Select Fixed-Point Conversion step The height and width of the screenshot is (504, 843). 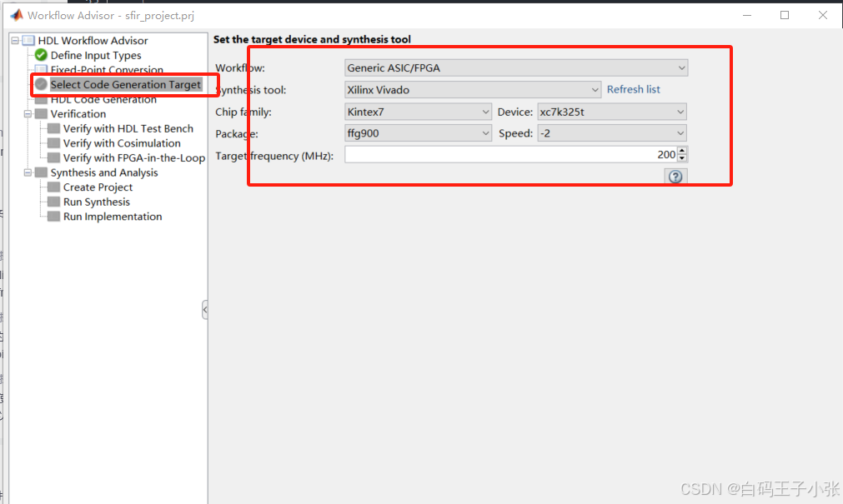(107, 70)
